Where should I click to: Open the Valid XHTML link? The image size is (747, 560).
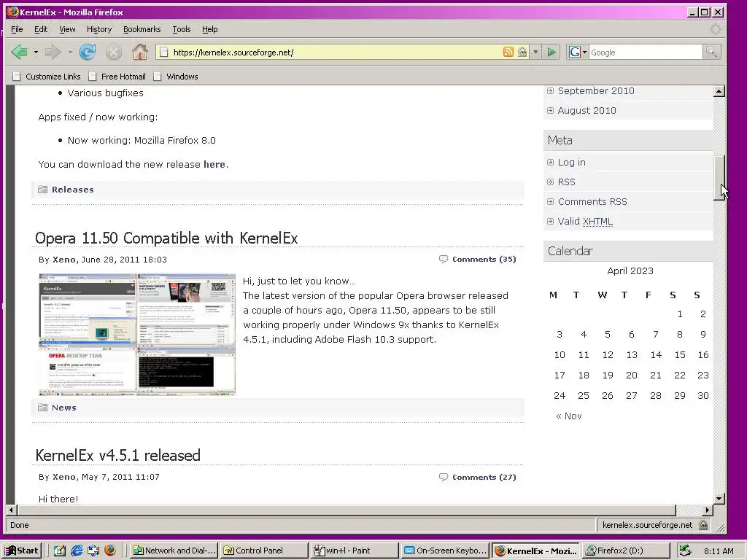[585, 222]
